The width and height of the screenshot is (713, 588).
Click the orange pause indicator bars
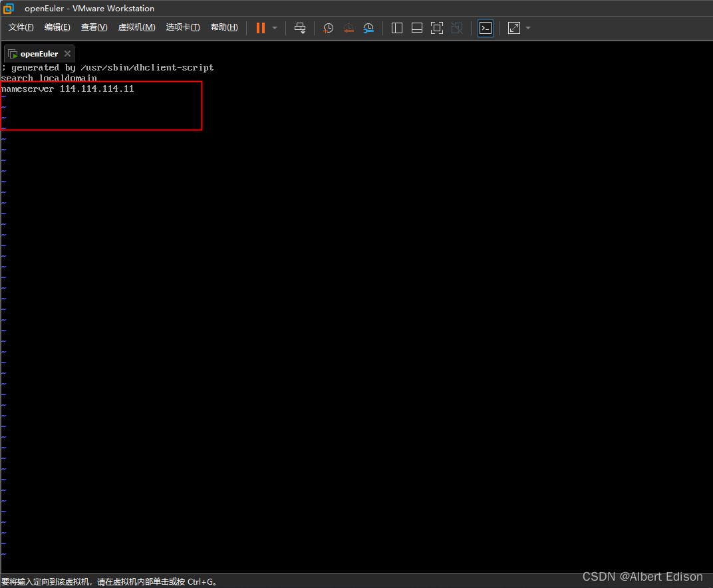coord(260,27)
